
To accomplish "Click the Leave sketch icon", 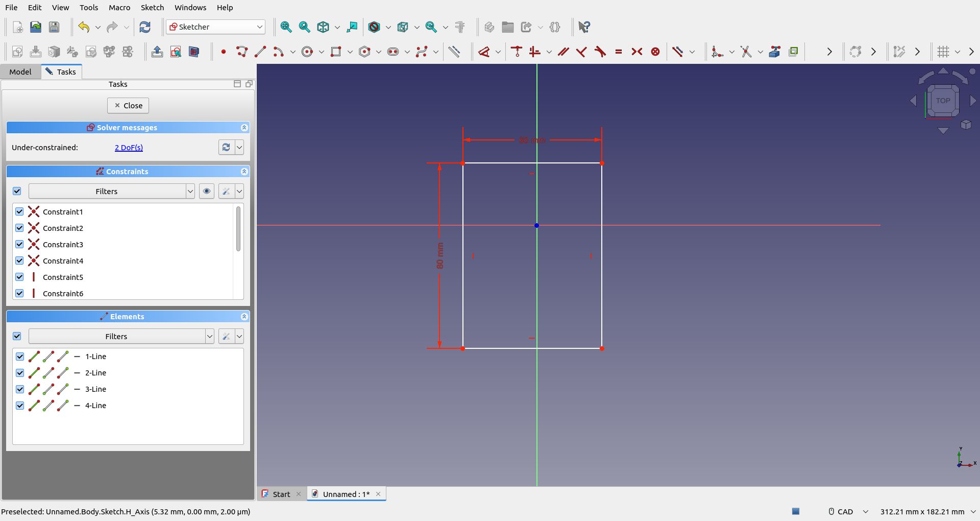I will point(157,52).
